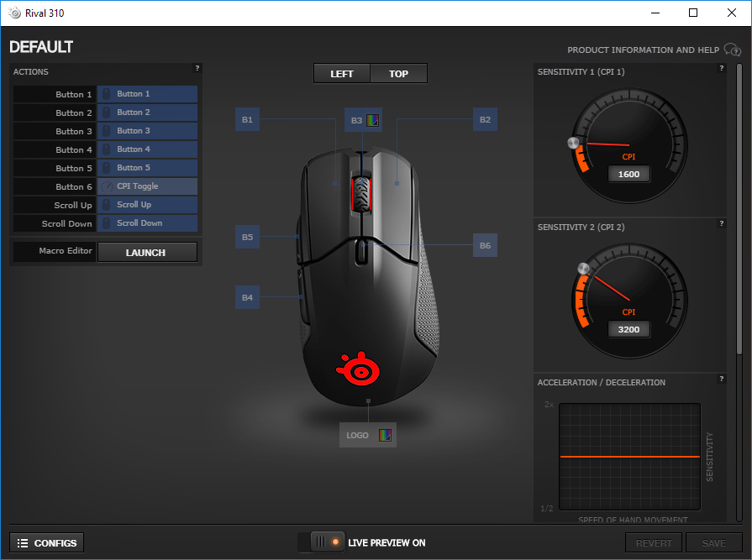Select the B5 side button marker
This screenshot has width=752, height=560.
(x=247, y=237)
